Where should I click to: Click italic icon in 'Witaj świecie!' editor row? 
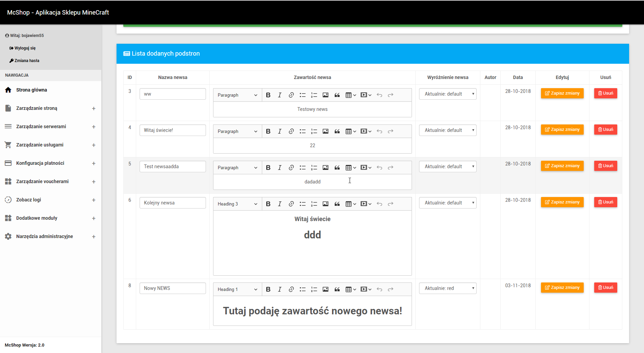[x=279, y=131]
